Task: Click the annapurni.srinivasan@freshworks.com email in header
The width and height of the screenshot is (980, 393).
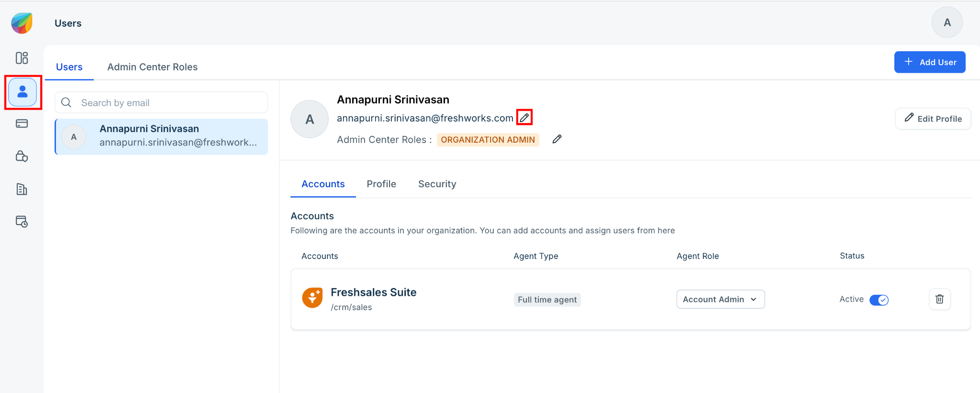Action: coord(425,118)
